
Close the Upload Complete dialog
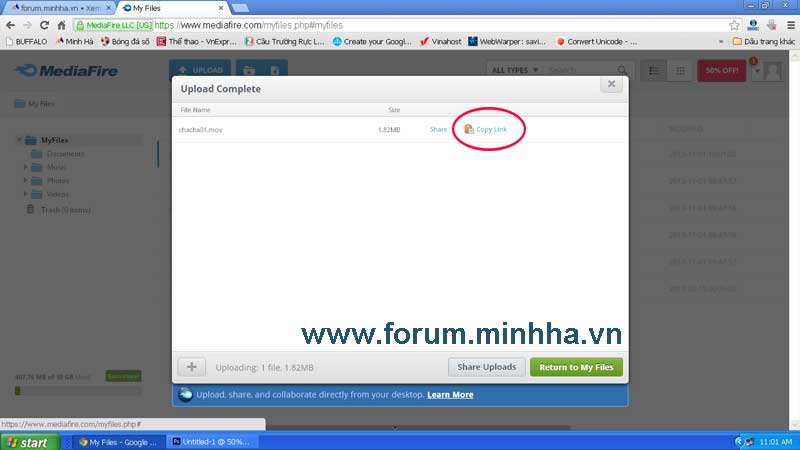pyautogui.click(x=611, y=84)
